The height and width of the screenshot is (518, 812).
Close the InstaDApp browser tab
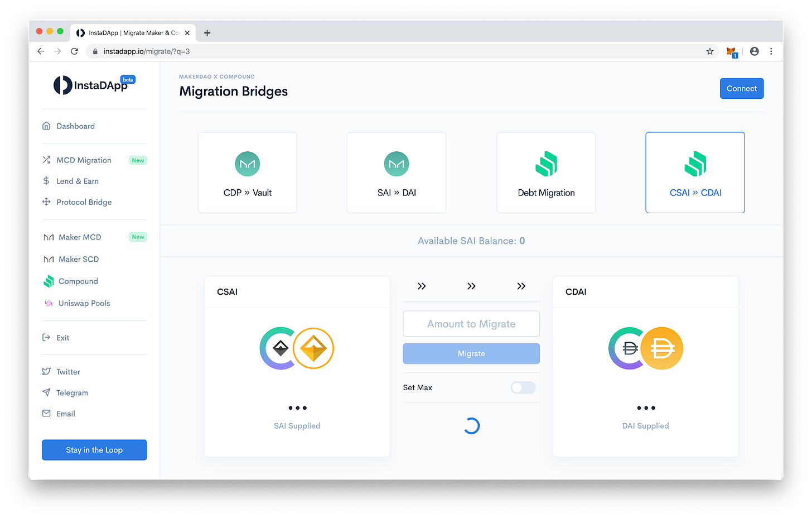tap(187, 33)
